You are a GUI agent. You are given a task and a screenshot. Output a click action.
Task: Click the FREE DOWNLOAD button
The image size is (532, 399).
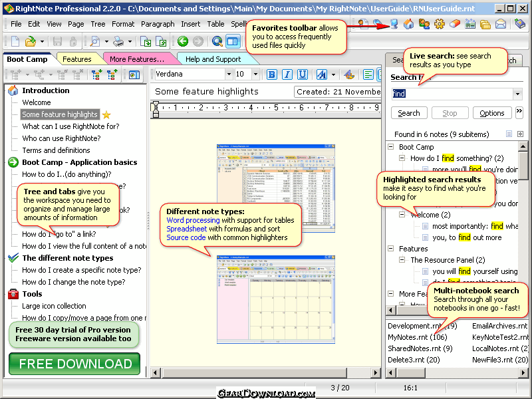click(74, 364)
